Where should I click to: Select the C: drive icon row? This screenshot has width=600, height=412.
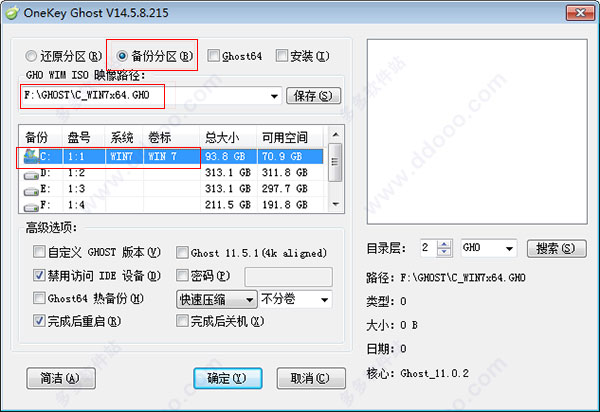click(32, 157)
